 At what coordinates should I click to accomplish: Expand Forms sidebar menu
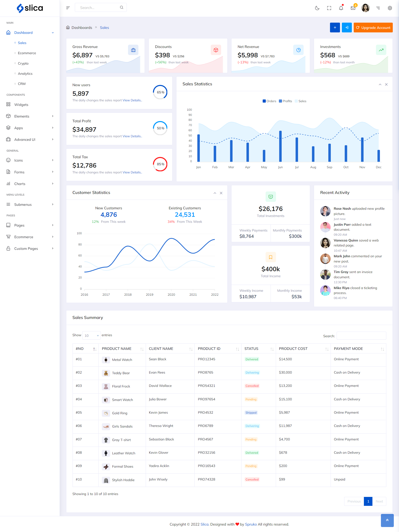coord(30,172)
